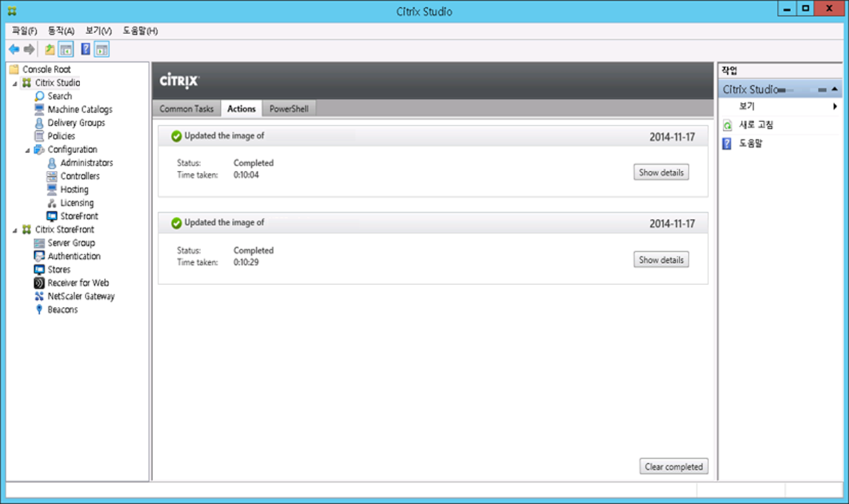
Task: Click the Time taken value 0:10:04
Action: [246, 175]
